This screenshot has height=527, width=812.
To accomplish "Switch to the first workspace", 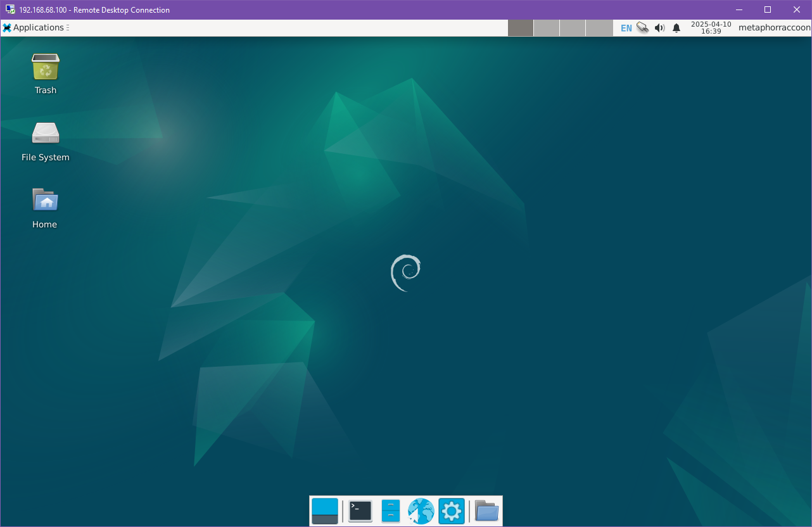I will pos(521,28).
